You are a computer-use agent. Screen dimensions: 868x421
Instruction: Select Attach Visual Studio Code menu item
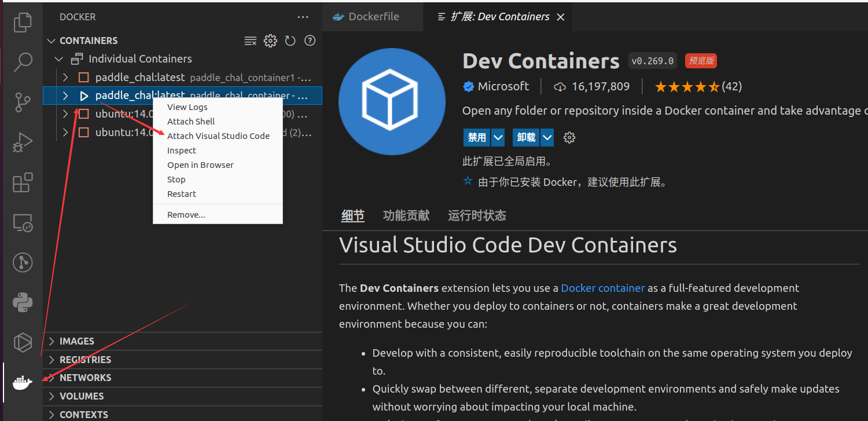(x=218, y=136)
